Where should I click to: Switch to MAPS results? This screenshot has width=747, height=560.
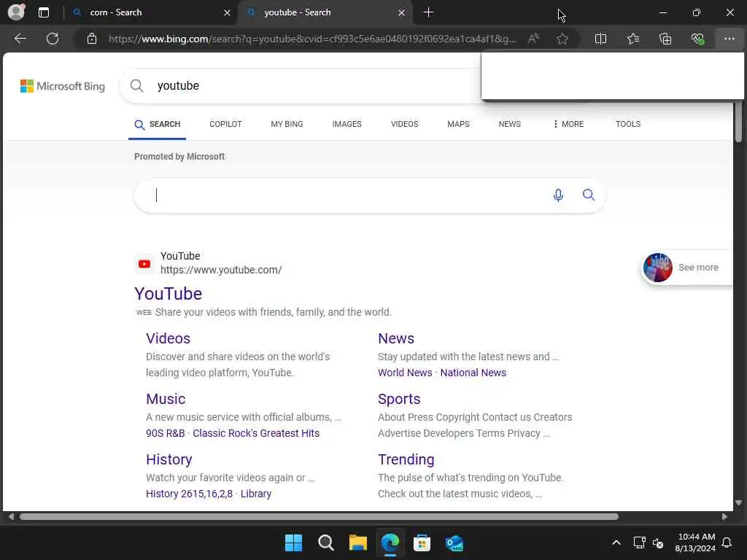tap(458, 124)
